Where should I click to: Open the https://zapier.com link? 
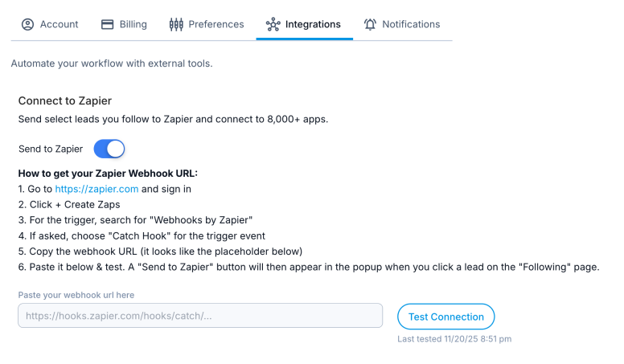tap(96, 189)
